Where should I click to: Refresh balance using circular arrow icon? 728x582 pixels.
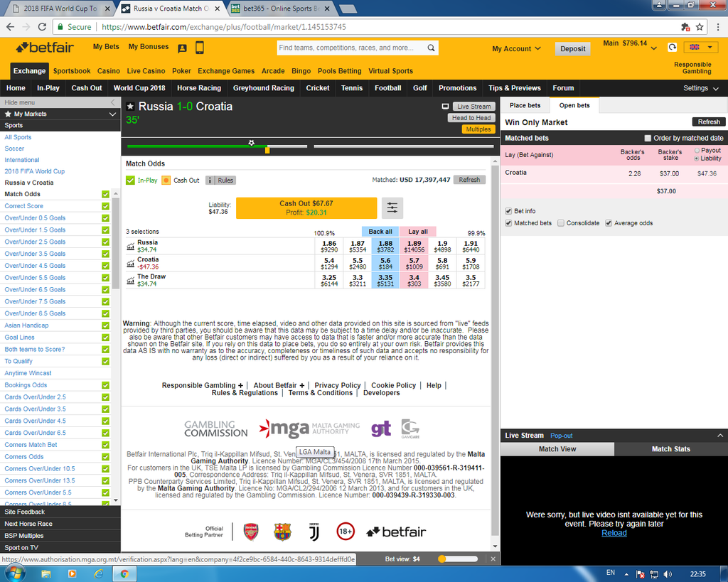pos(672,48)
